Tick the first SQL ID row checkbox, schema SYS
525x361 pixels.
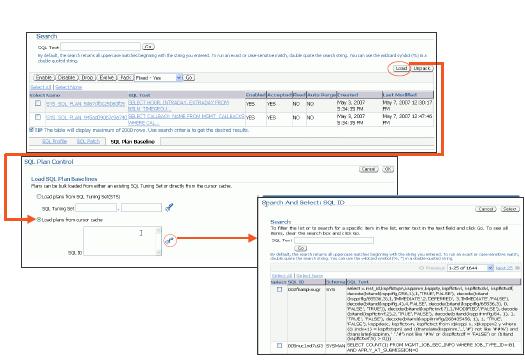click(x=279, y=289)
